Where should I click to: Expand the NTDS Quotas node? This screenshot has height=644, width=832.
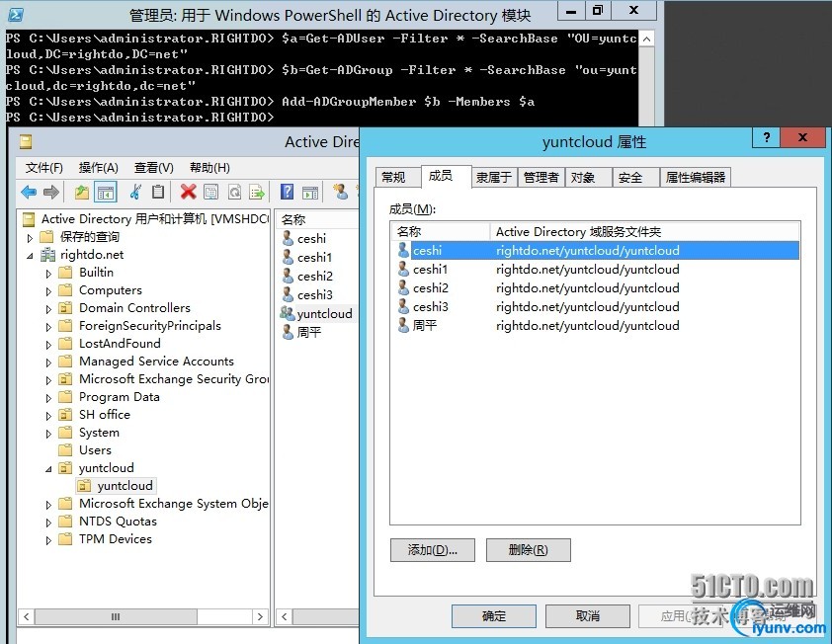tap(48, 523)
